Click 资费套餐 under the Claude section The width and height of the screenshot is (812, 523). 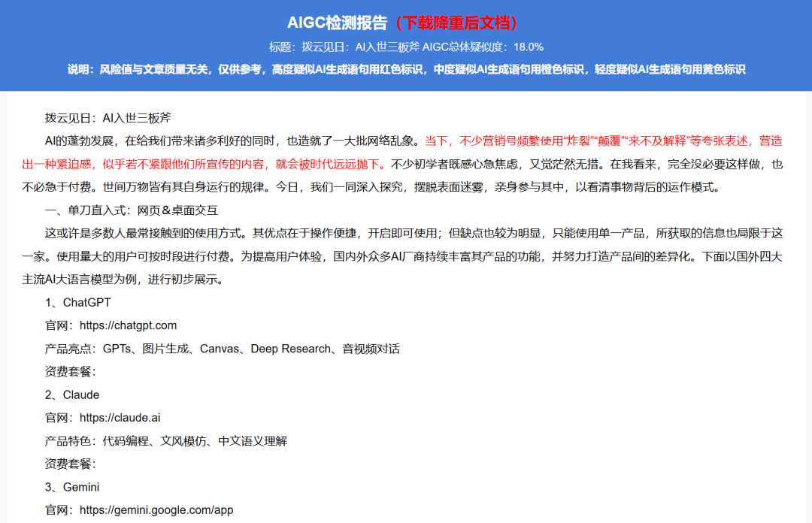coord(71,464)
